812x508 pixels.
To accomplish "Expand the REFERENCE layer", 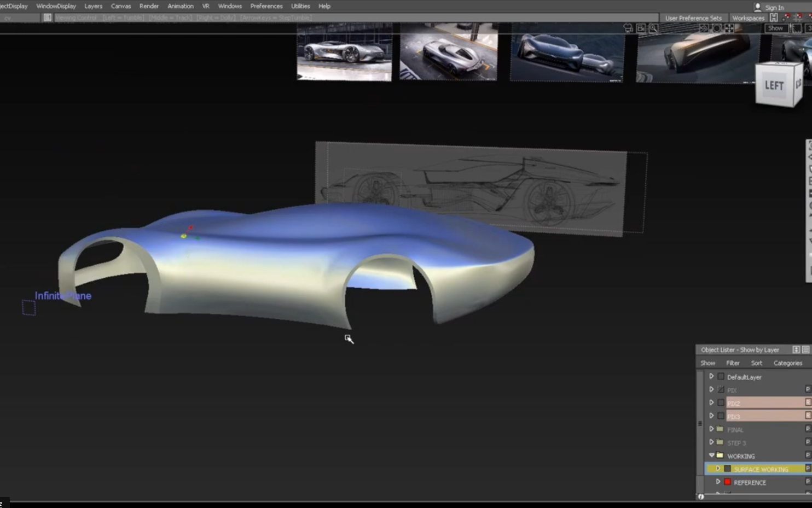I will tap(718, 482).
